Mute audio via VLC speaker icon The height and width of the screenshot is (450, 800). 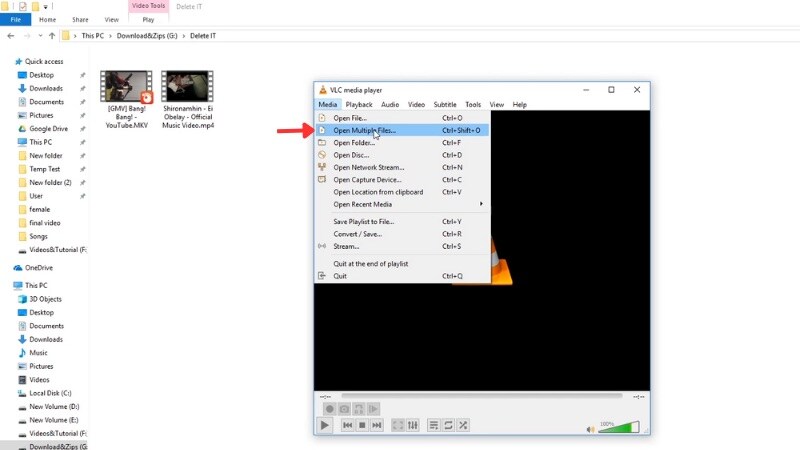pos(591,430)
